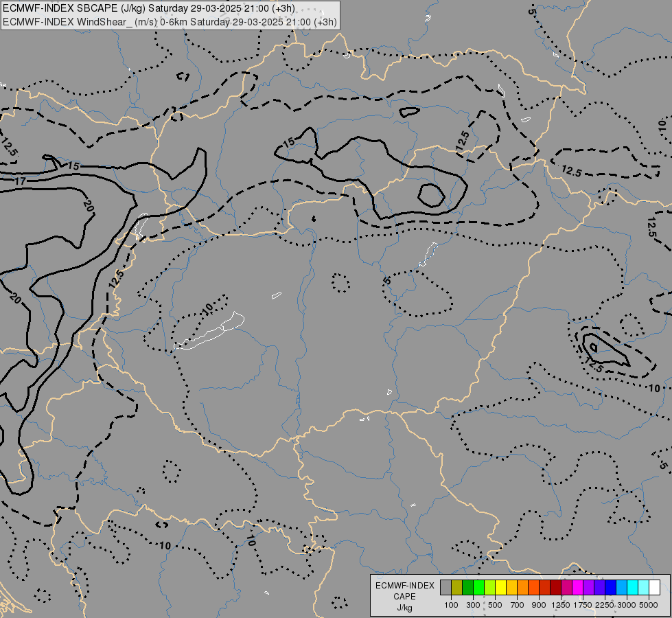
Task: Pick the indigo swatch left of 2250 tick
Action: pos(599,587)
